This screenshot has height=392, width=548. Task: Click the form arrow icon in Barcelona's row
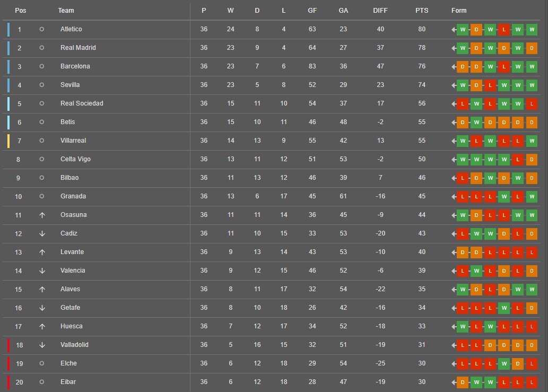[x=454, y=67]
